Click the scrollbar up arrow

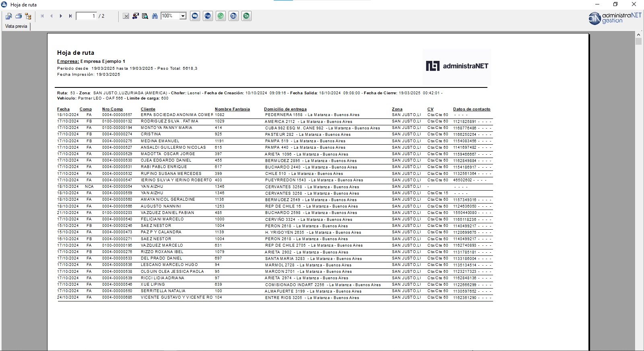pyautogui.click(x=639, y=35)
